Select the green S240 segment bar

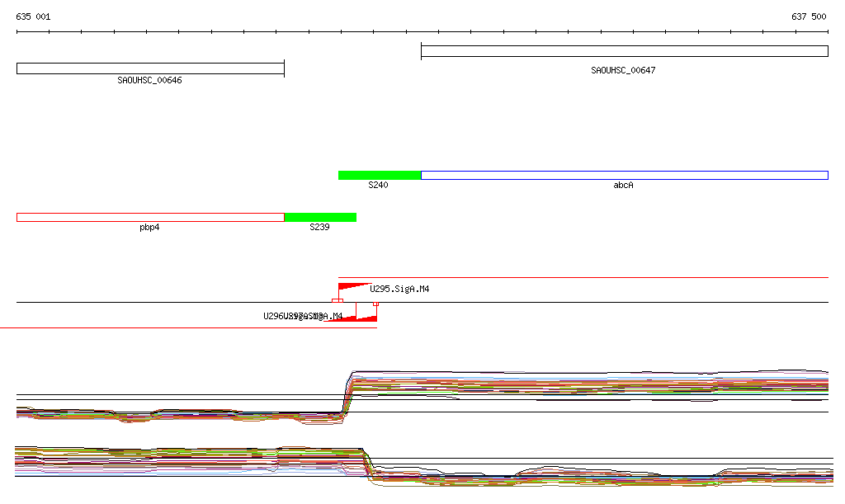pyautogui.click(x=380, y=175)
